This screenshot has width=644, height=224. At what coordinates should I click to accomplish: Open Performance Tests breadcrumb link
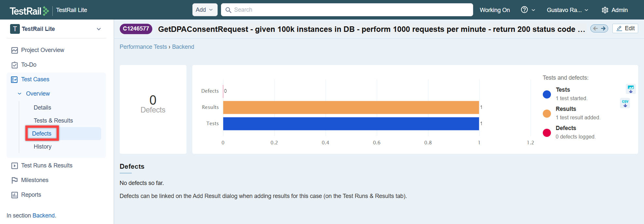(143, 47)
